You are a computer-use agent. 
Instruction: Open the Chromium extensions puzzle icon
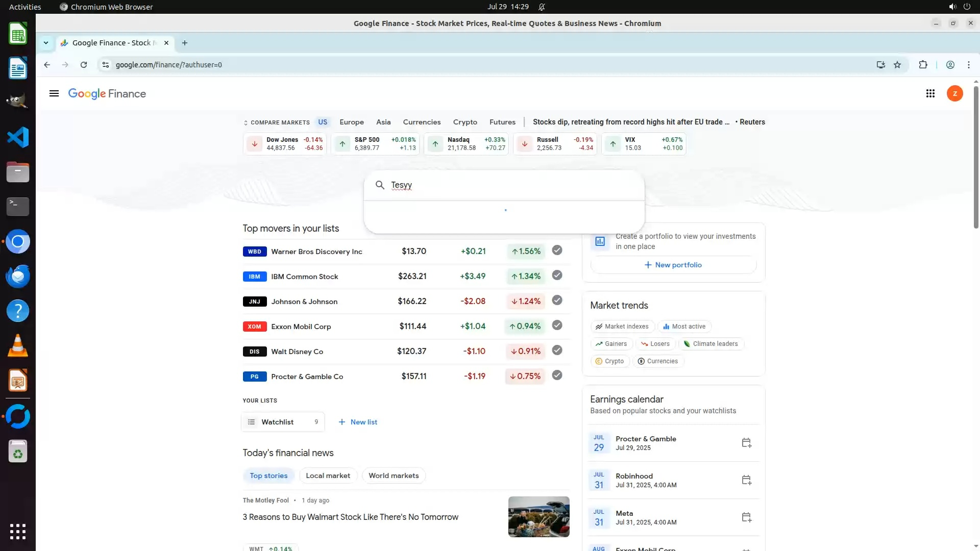[x=923, y=65]
